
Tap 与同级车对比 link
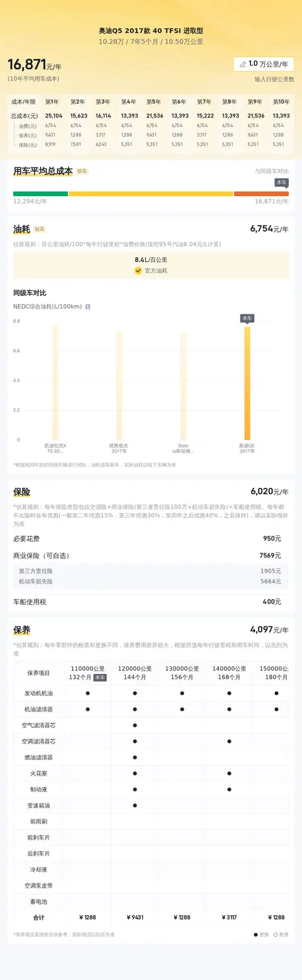[x=272, y=171]
